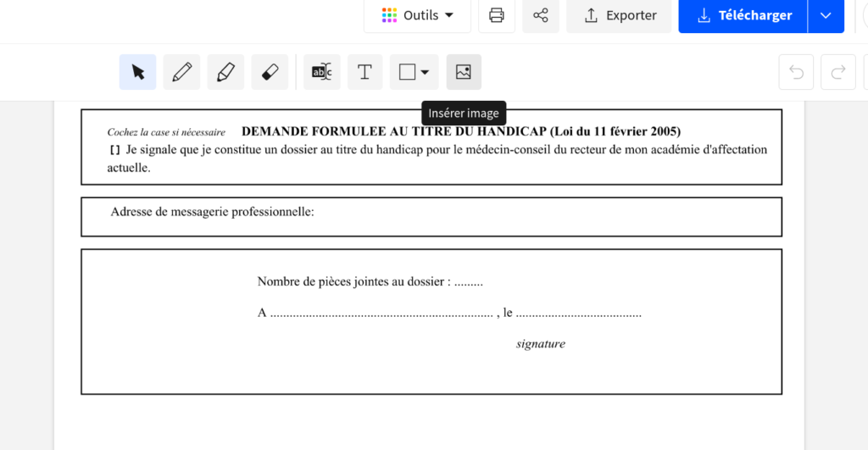
Task: Choose the highlighter marker tool
Action: 225,72
